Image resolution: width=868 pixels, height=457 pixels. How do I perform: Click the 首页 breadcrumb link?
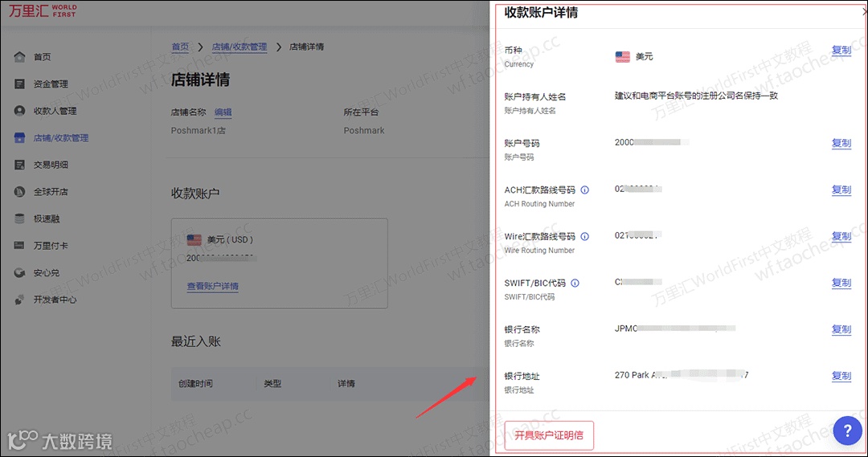point(180,47)
